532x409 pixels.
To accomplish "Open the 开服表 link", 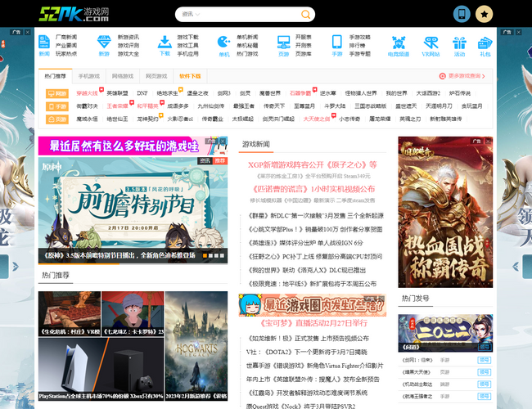I will (304, 37).
